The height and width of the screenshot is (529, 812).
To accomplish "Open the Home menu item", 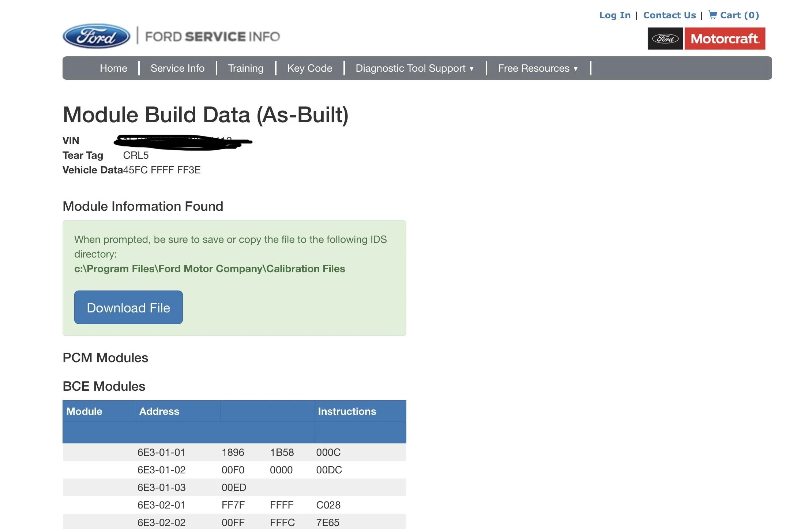I will click(113, 68).
